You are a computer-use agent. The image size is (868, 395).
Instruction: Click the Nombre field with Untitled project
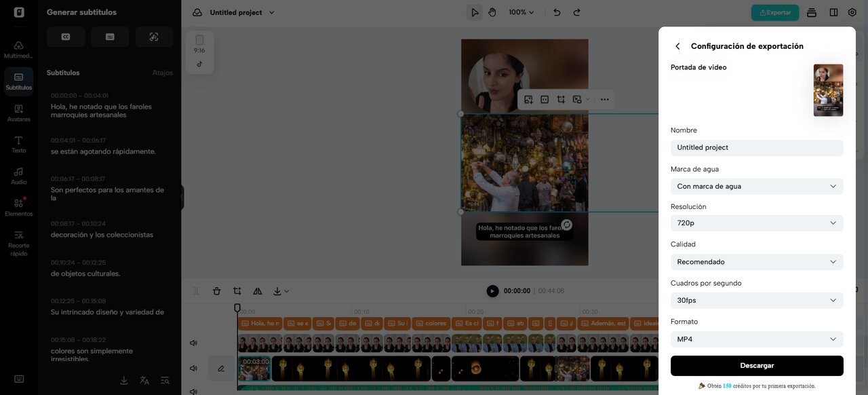(x=757, y=147)
